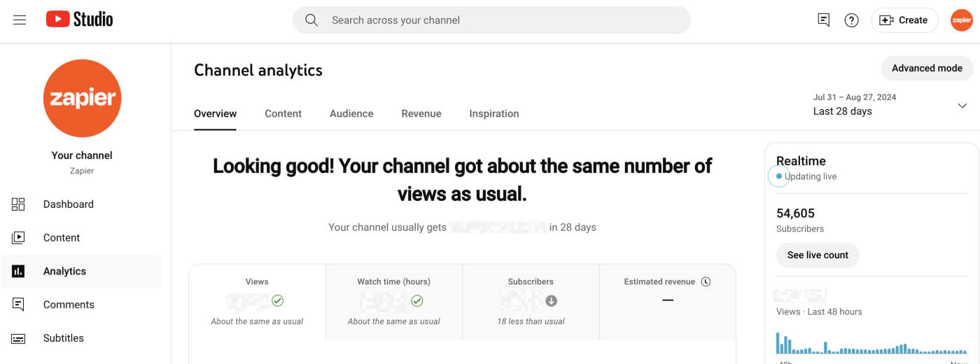Click the Channel analytics heading

tap(258, 70)
